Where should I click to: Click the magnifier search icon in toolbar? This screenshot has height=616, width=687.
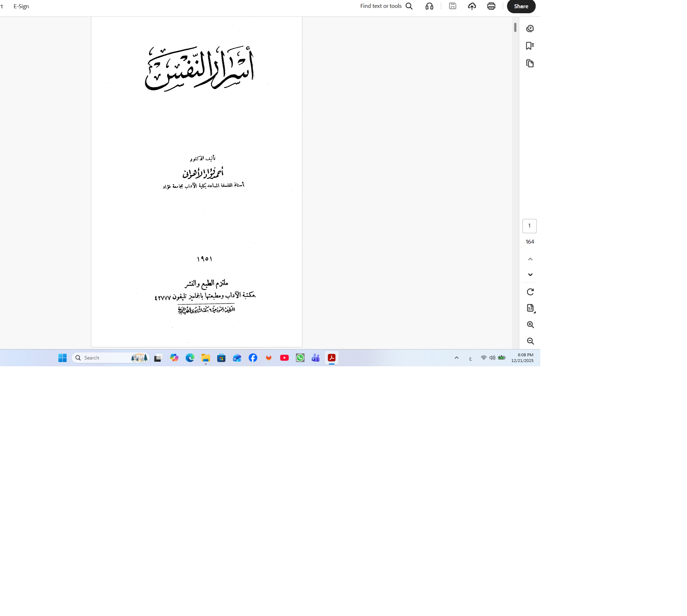coord(409,6)
